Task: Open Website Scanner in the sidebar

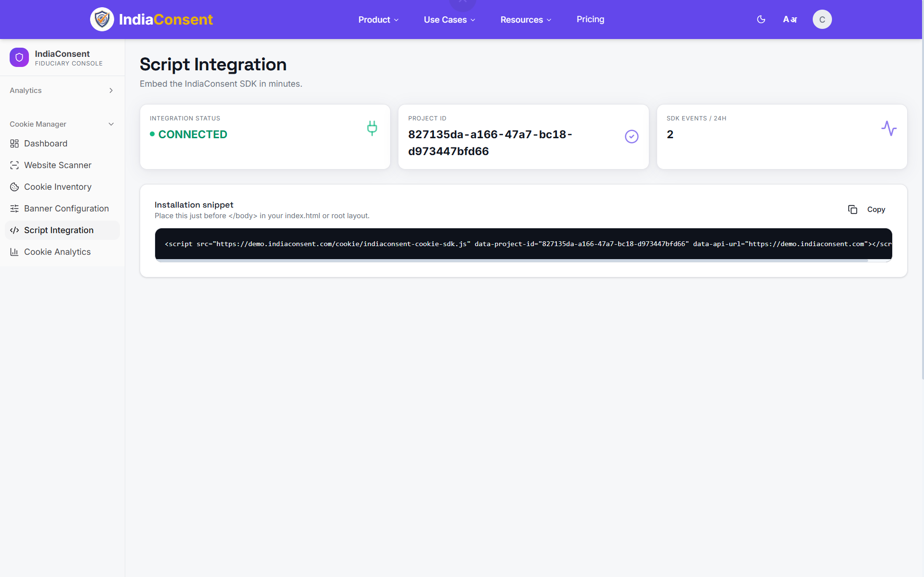Action: (62, 165)
